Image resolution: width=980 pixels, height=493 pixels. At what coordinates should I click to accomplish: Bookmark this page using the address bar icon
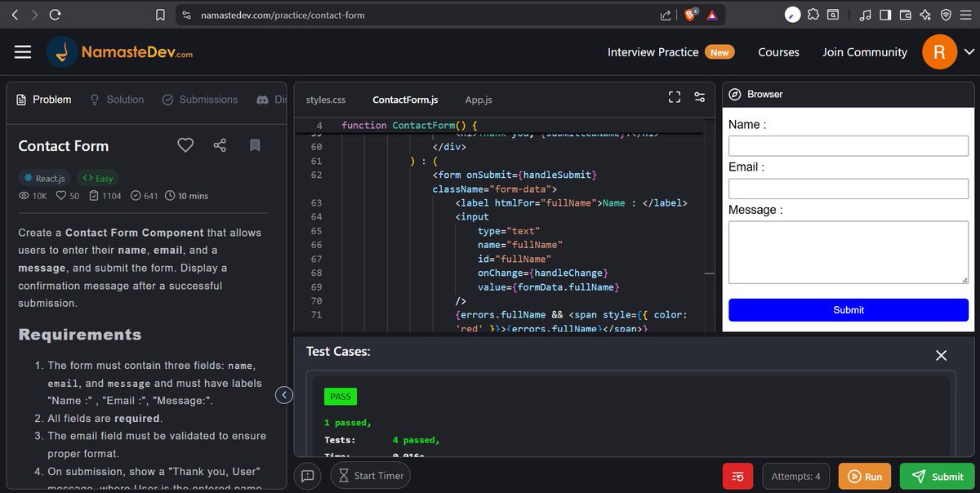tap(161, 15)
